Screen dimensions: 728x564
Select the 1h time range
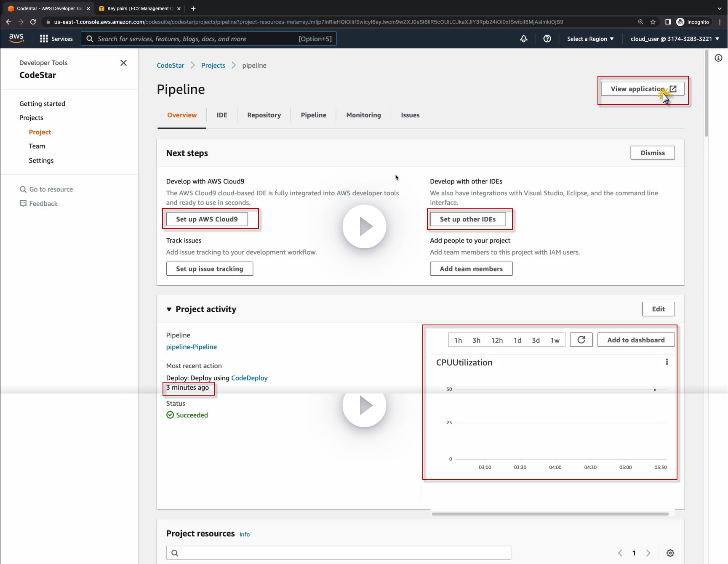(458, 340)
